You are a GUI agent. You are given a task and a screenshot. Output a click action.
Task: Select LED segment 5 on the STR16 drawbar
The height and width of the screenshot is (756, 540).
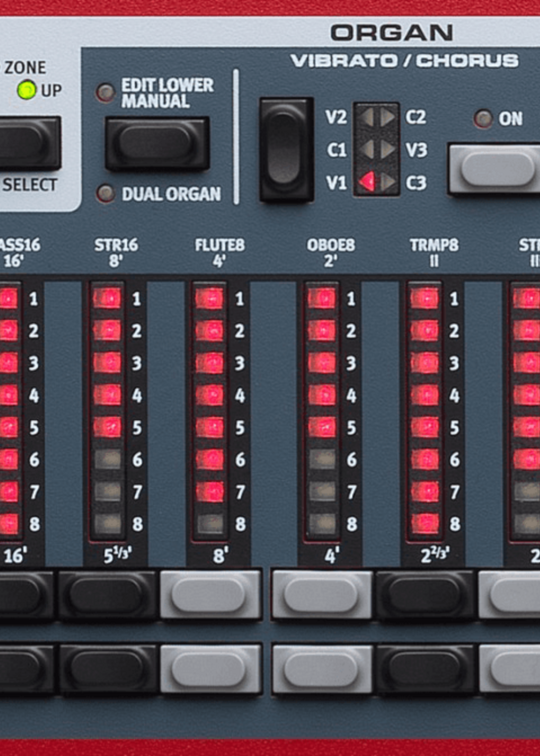click(108, 427)
